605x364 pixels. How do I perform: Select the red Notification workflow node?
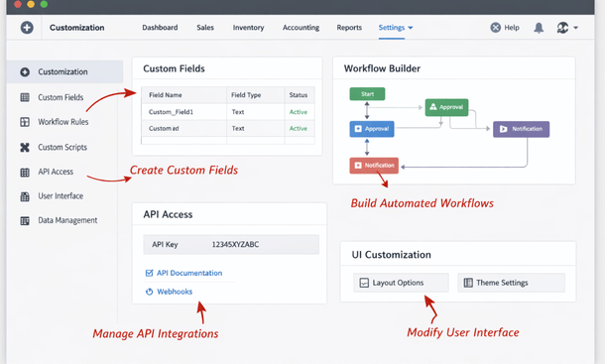point(374,166)
